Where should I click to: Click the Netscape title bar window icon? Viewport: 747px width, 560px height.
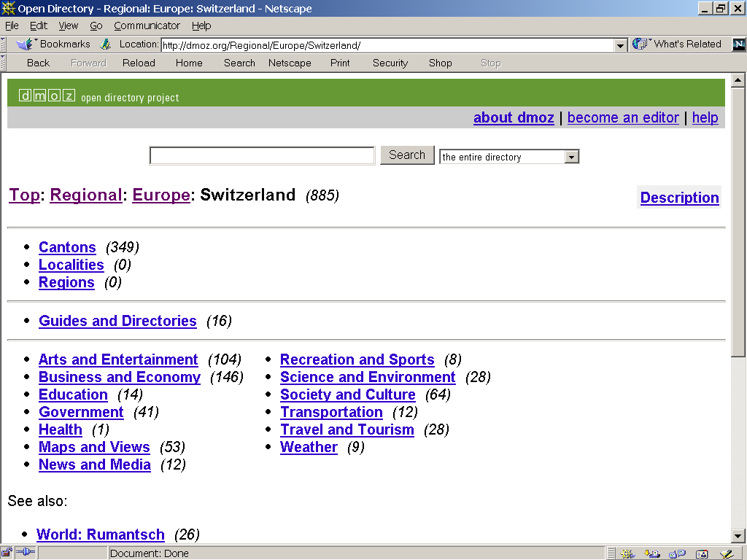[8, 8]
